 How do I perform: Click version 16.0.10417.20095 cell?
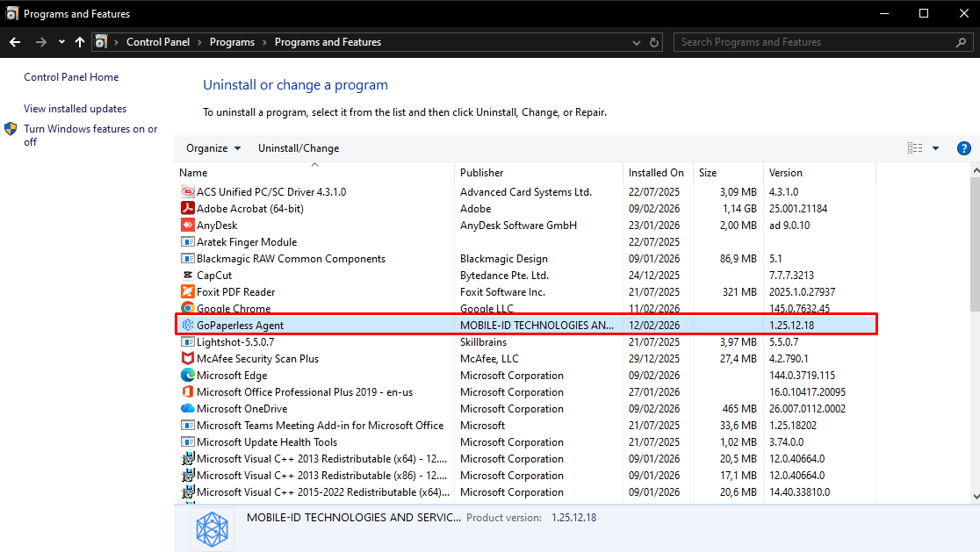(808, 392)
